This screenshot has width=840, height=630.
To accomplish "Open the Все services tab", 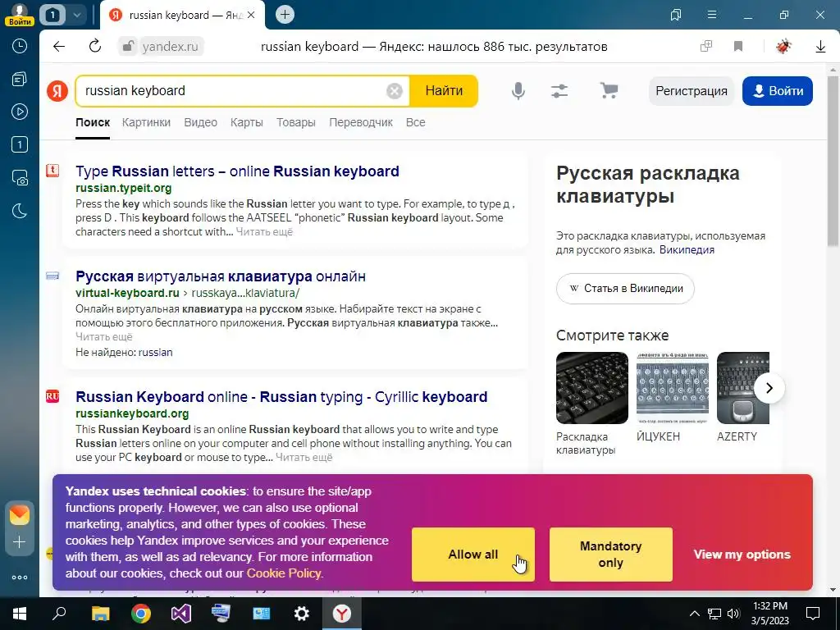I will tap(416, 122).
